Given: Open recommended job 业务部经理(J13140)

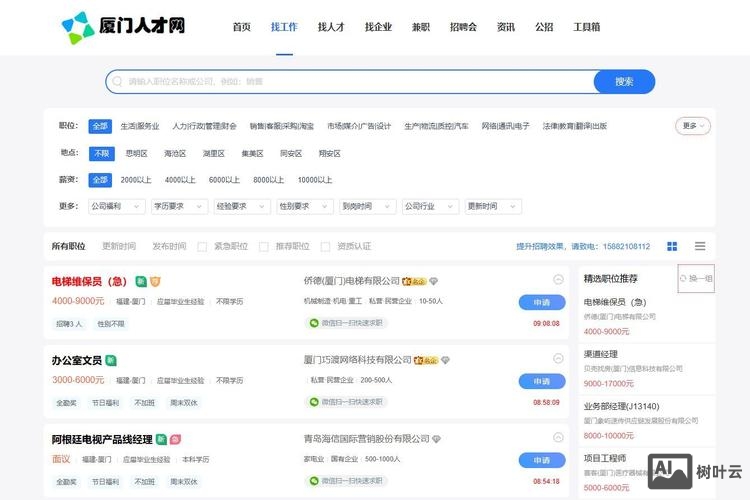Looking at the screenshot, I should [621, 406].
